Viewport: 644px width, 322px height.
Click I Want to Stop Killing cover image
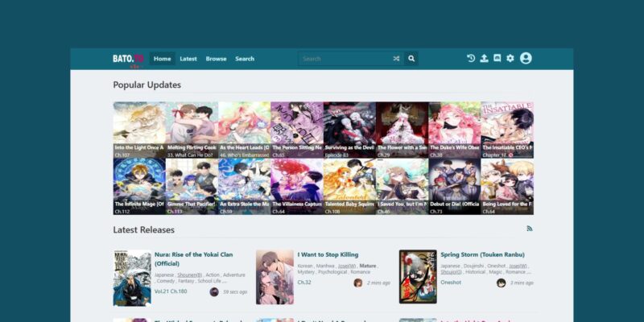tap(275, 277)
